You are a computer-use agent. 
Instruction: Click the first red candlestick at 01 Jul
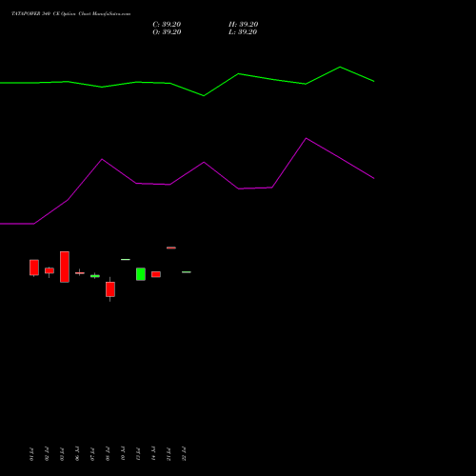point(34,268)
